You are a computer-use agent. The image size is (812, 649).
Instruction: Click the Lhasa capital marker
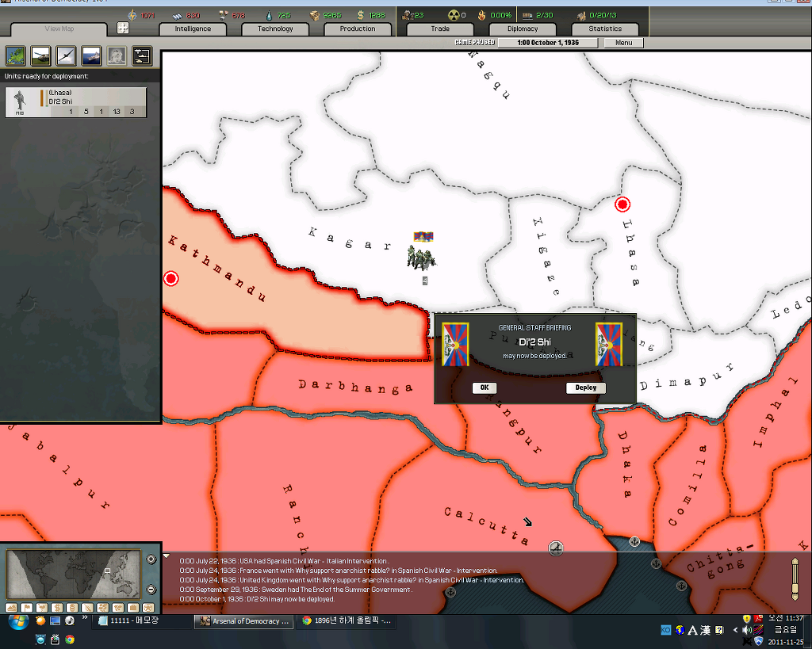tap(622, 204)
